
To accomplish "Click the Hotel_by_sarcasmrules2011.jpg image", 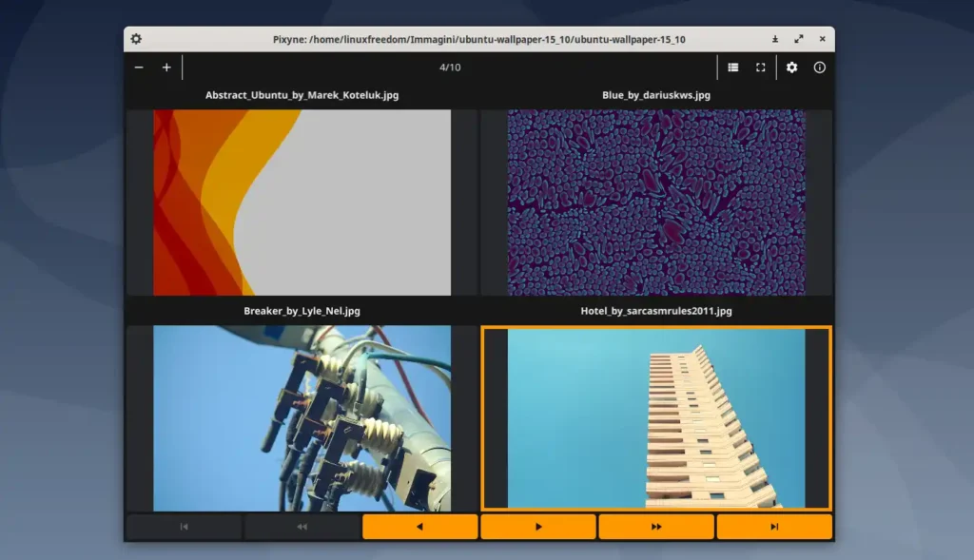I will [656, 418].
